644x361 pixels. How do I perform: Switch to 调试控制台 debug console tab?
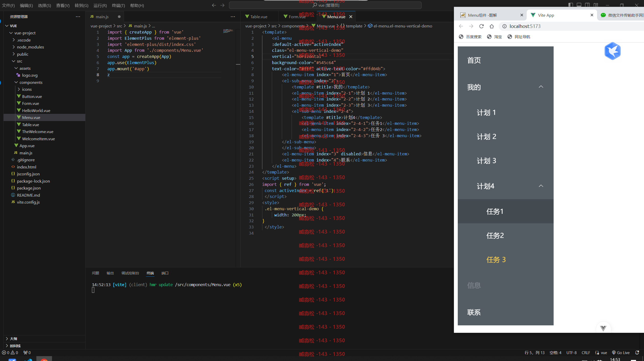130,273
